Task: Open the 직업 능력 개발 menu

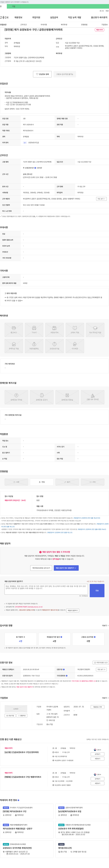Action: (x=75, y=18)
